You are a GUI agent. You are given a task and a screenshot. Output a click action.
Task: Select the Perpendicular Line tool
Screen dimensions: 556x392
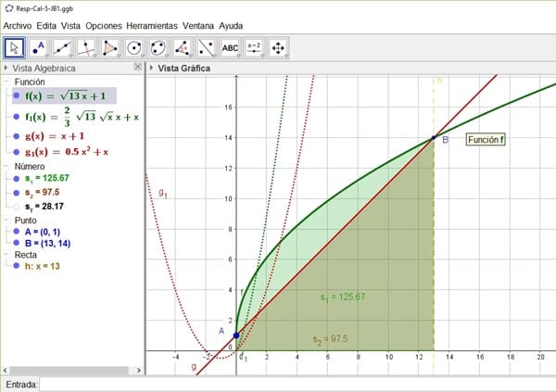(x=87, y=46)
